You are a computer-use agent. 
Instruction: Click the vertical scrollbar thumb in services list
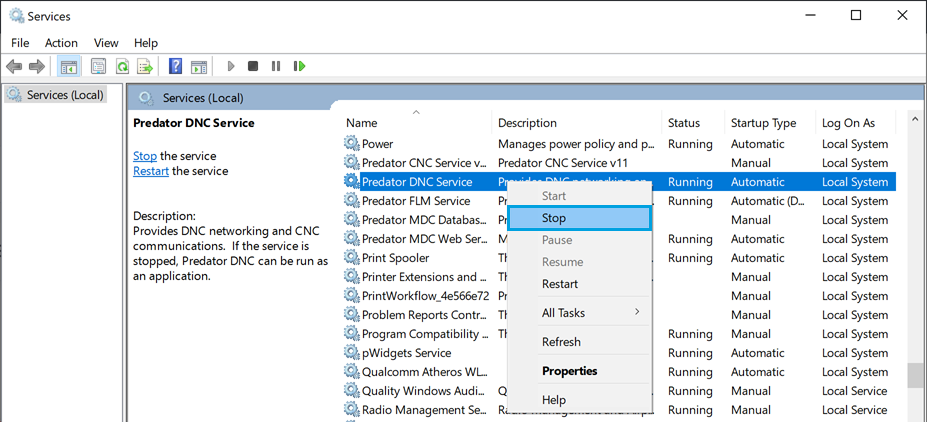point(916,374)
